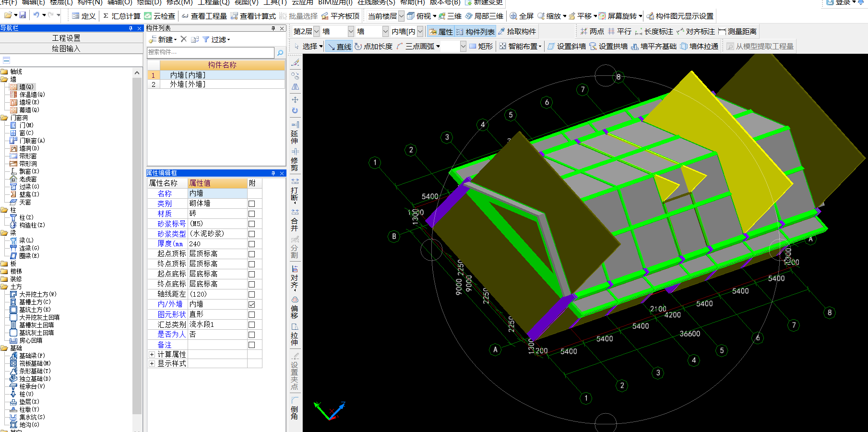Screen dimensions: 868x432
Task: Enable the checkbox for 材质 property
Action: pos(251,214)
